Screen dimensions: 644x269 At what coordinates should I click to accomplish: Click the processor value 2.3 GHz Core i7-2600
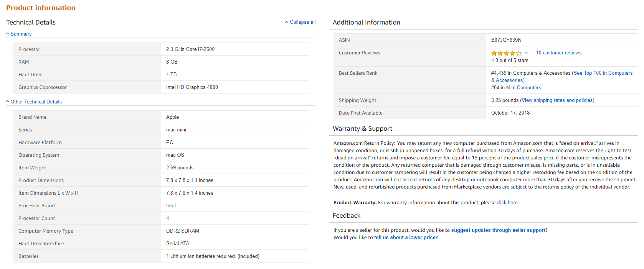coord(190,49)
